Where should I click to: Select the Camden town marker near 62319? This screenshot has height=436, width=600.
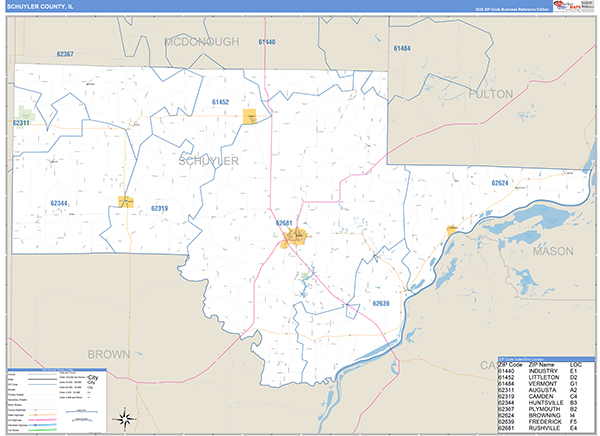[126, 202]
